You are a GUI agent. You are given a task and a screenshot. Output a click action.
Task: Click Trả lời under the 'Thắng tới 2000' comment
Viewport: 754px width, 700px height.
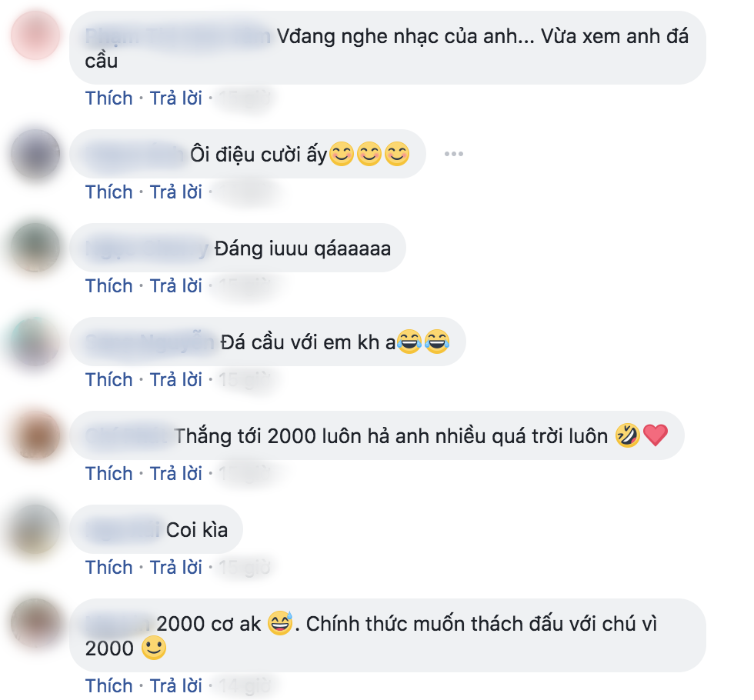click(x=176, y=474)
